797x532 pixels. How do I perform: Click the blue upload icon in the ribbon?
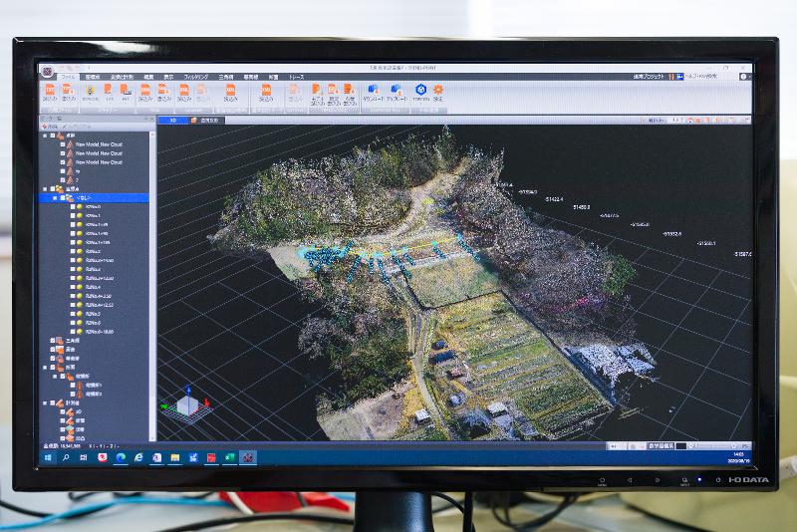pyautogui.click(x=396, y=90)
